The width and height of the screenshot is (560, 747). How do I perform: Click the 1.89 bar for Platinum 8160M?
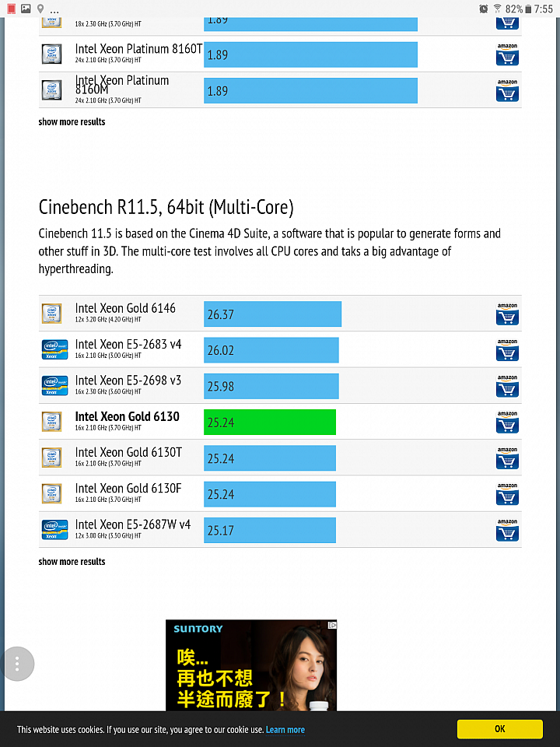[310, 90]
